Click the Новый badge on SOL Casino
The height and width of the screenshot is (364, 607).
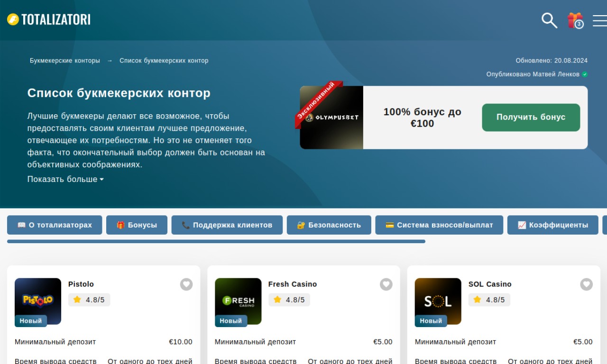click(x=431, y=321)
